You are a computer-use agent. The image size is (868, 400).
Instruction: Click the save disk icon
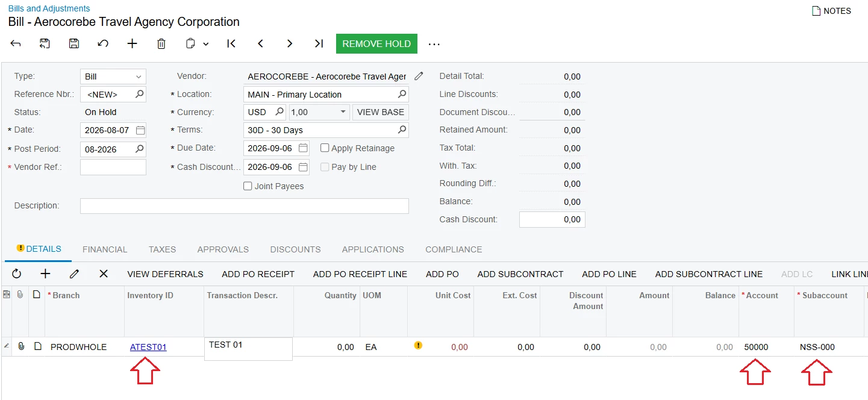[x=73, y=43]
